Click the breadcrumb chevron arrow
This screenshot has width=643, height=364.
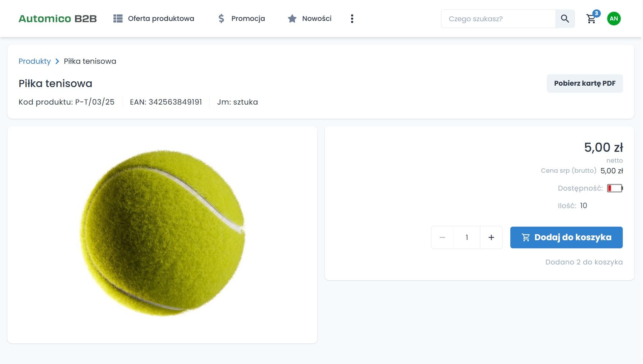(x=57, y=61)
